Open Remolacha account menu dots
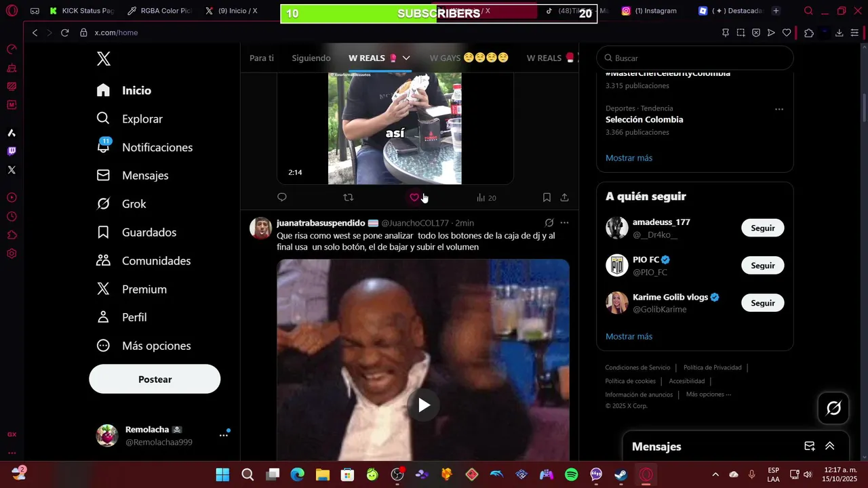 point(223,435)
